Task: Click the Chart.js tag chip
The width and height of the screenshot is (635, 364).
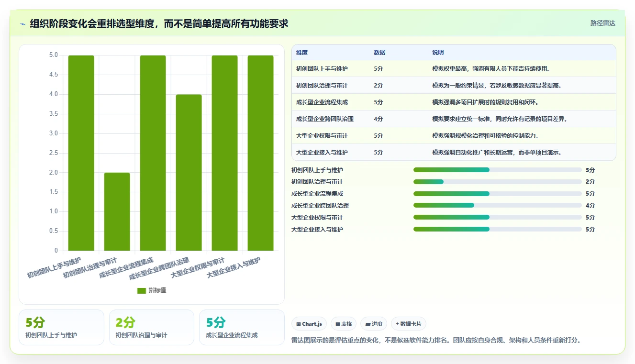Action: tap(309, 324)
